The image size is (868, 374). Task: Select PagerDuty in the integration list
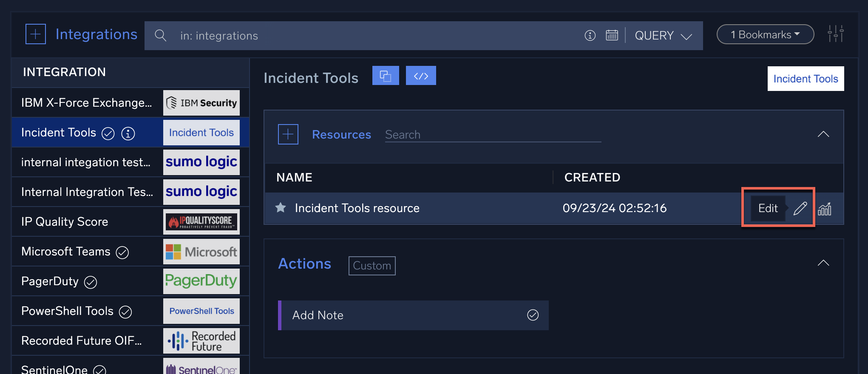(x=50, y=281)
